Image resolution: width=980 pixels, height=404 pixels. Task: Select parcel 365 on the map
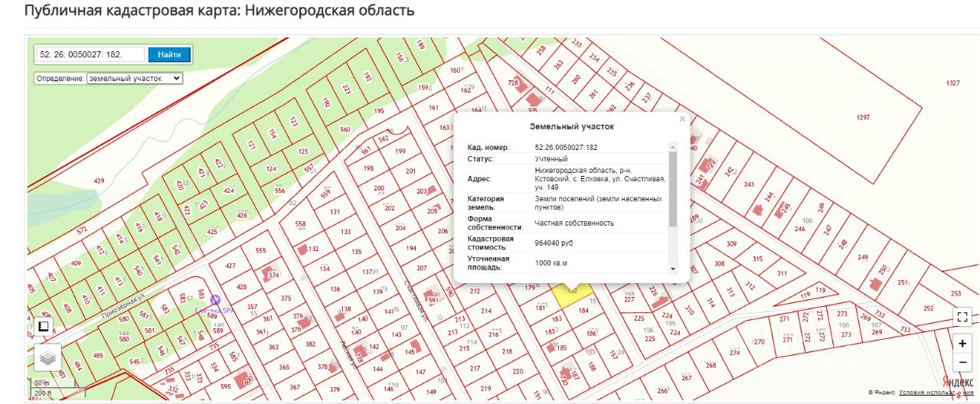[x=284, y=367]
